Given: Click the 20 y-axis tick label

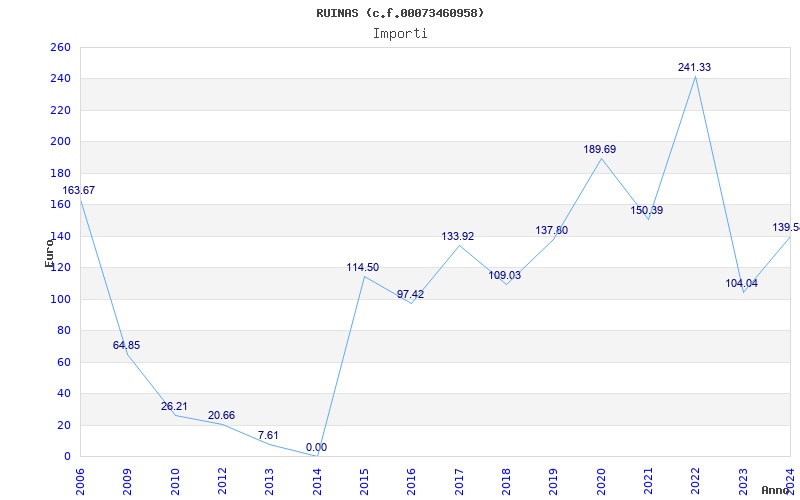Looking at the screenshot, I should pyautogui.click(x=63, y=425).
